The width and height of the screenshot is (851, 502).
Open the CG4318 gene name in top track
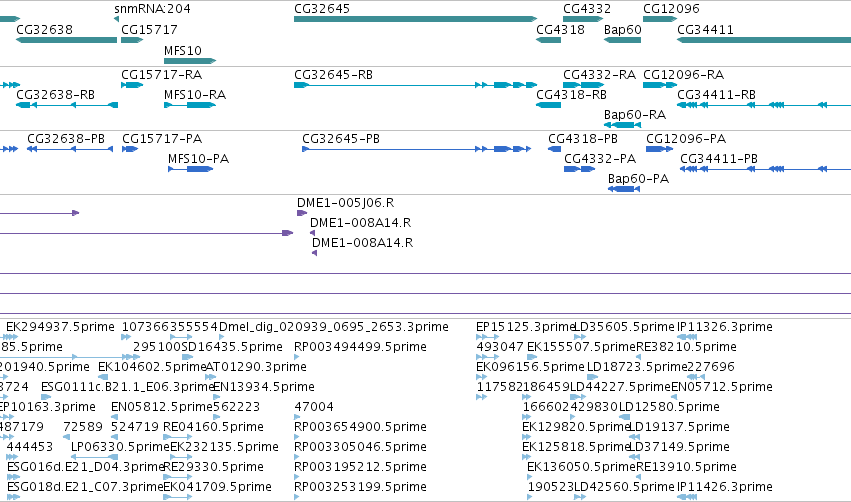point(561,29)
